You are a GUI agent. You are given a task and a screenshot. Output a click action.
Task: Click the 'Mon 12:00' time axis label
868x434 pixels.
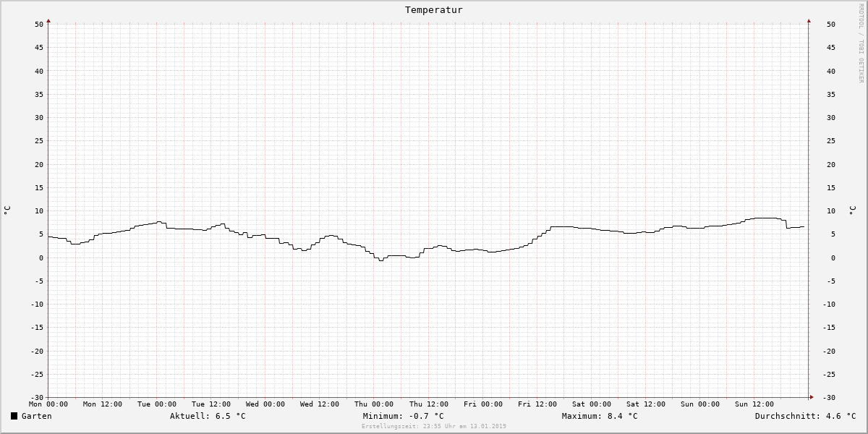point(103,404)
